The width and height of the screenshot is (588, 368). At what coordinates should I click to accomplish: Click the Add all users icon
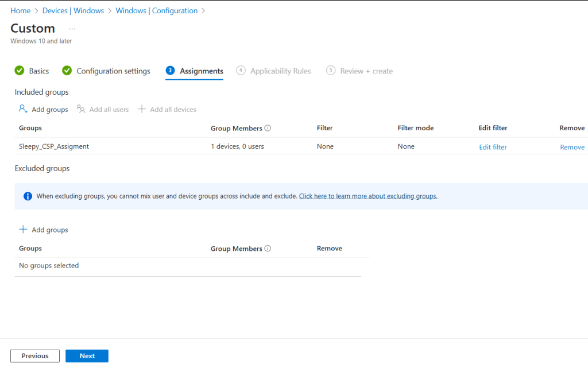[x=81, y=109]
